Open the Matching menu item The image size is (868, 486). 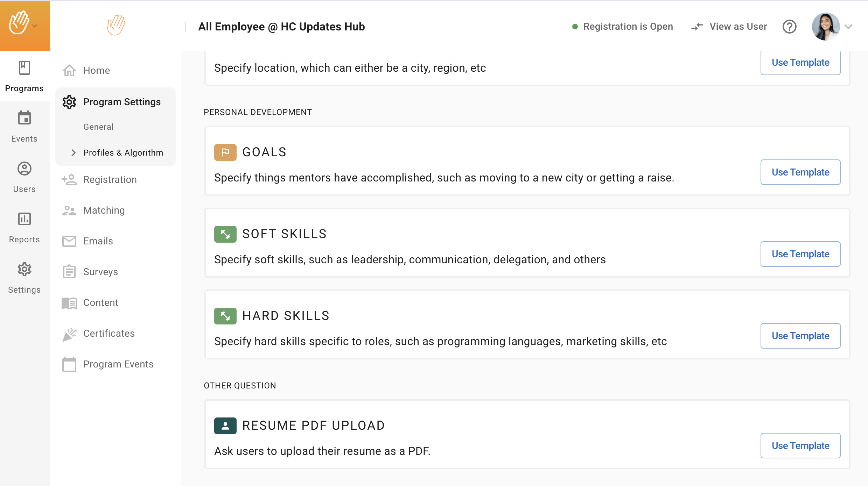[104, 210]
